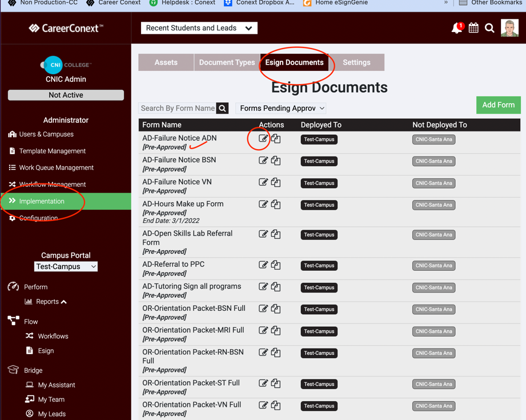Screen dimensions: 526x420
Task: Open the Conext Dropbox bookmark
Action: tap(259, 3)
